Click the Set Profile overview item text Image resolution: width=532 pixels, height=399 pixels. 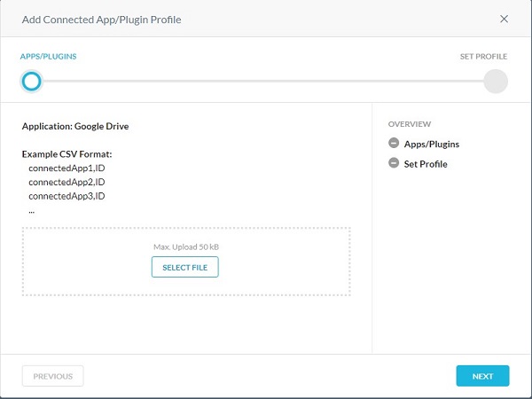click(x=426, y=164)
